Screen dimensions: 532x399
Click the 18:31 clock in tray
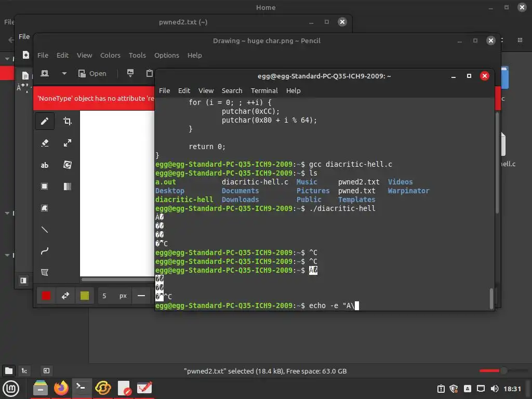tap(512, 389)
